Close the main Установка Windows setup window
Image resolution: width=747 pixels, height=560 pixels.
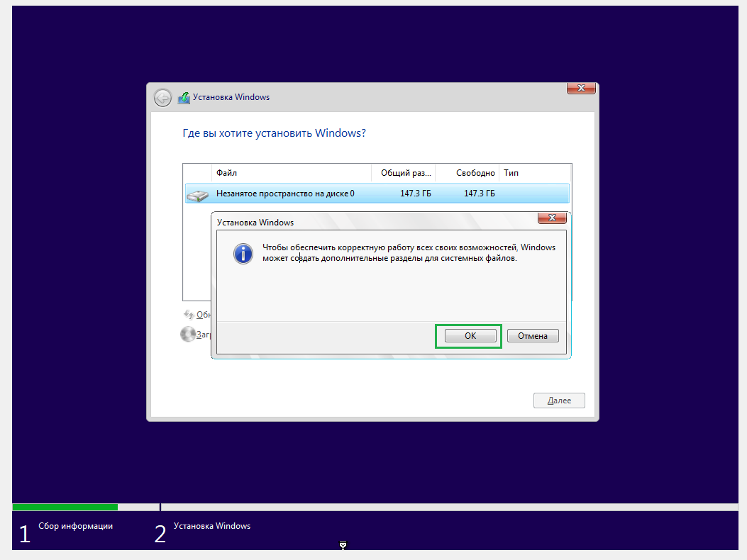[581, 88]
